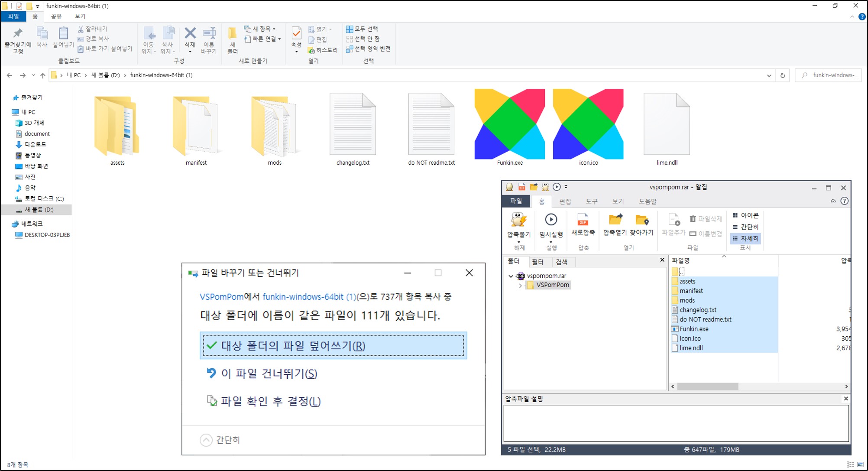Click the Funkin.exe thumbnail in Explorer
868x471 pixels.
(x=509, y=124)
